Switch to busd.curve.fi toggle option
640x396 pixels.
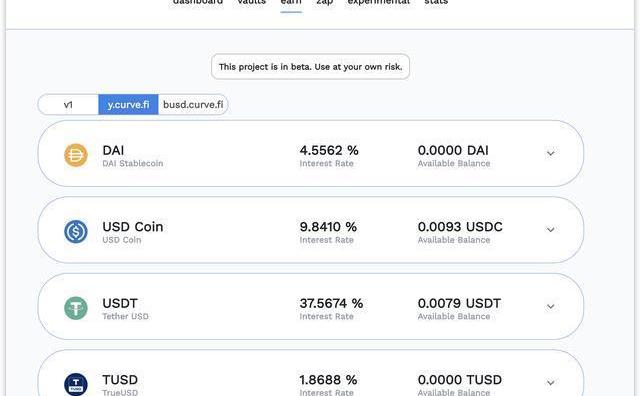[193, 105]
